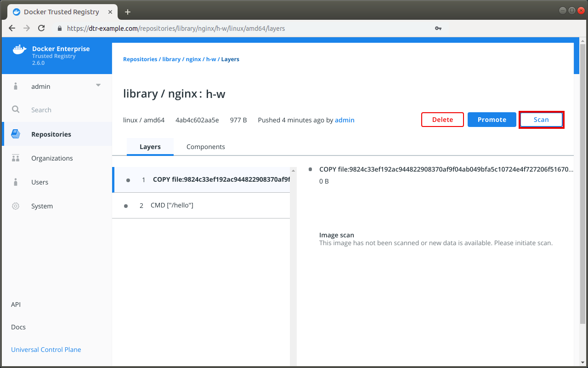Open the Universal Control Plane link
The width and height of the screenshot is (588, 368).
pyautogui.click(x=46, y=350)
